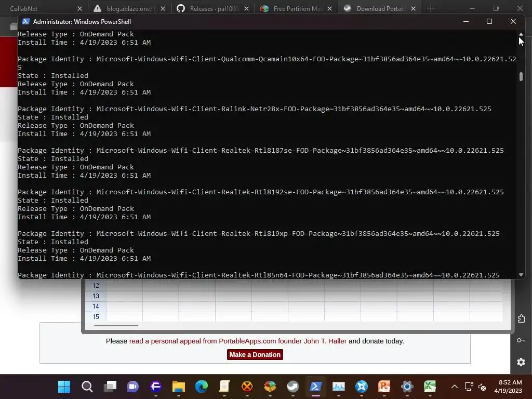
Task: Switch to PowerShell via taskbar icon
Action: (x=315, y=387)
